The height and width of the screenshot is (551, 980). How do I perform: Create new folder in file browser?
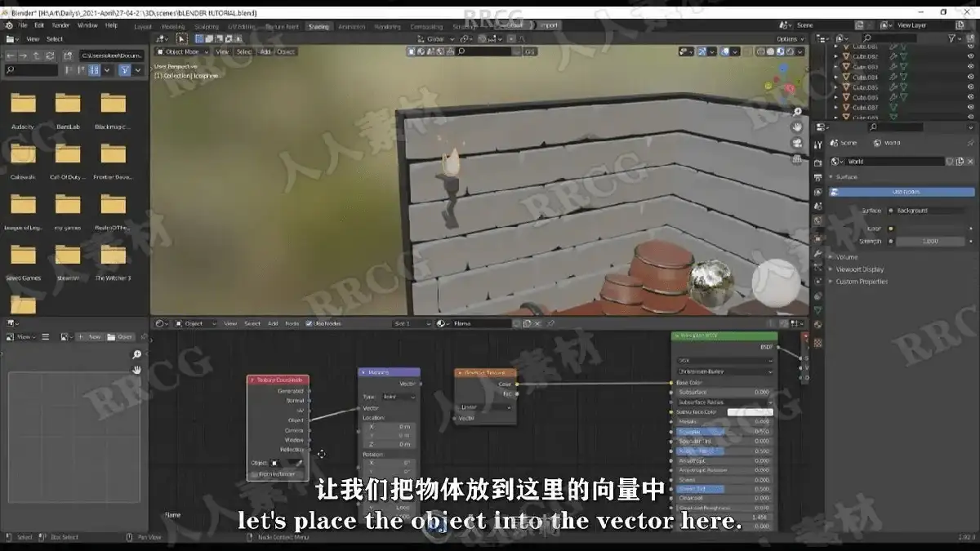[x=67, y=55]
